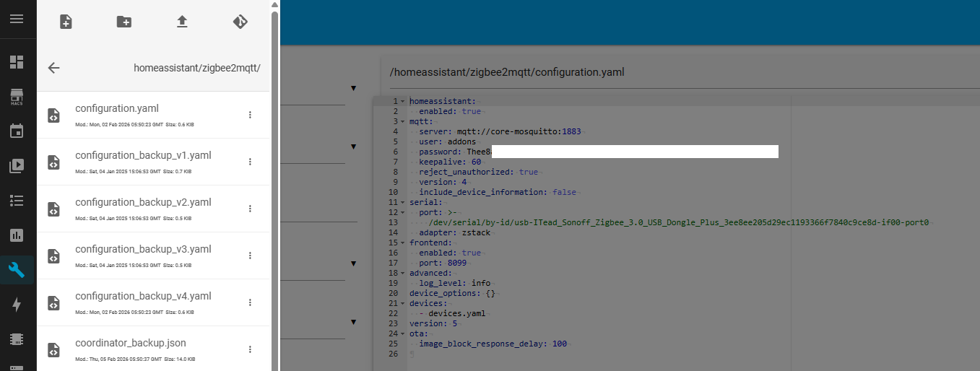
Task: Go back using the left arrow
Action: click(x=53, y=68)
